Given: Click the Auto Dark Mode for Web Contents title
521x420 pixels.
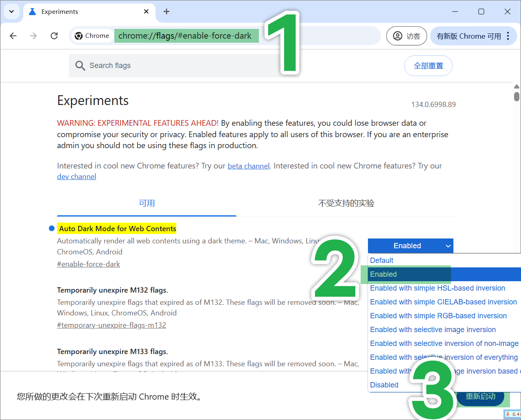Looking at the screenshot, I should pos(118,229).
